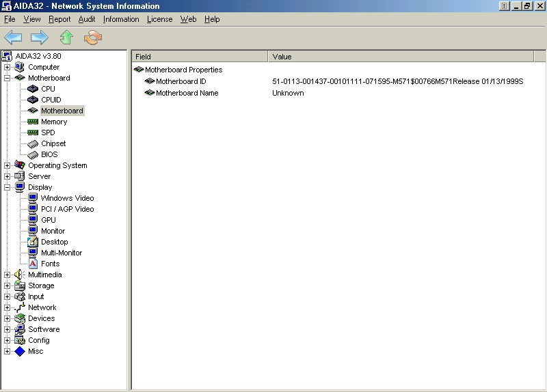Click the Server category icon
This screenshot has height=392, width=547.
coord(20,176)
